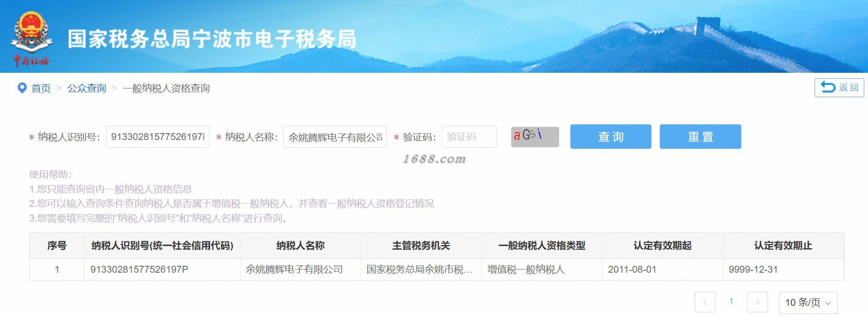Click the 纳税人名称 column header
This screenshot has width=868, height=316.
tap(300, 246)
